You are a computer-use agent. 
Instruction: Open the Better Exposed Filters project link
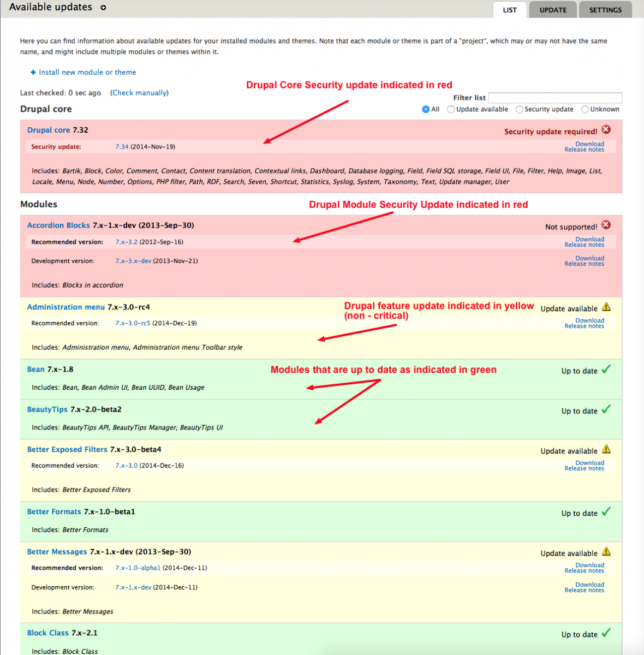point(67,450)
